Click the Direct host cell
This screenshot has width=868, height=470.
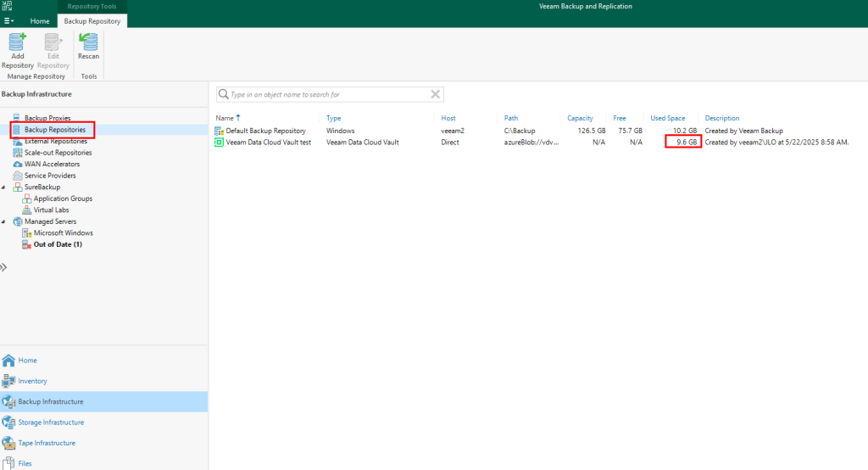coord(450,143)
